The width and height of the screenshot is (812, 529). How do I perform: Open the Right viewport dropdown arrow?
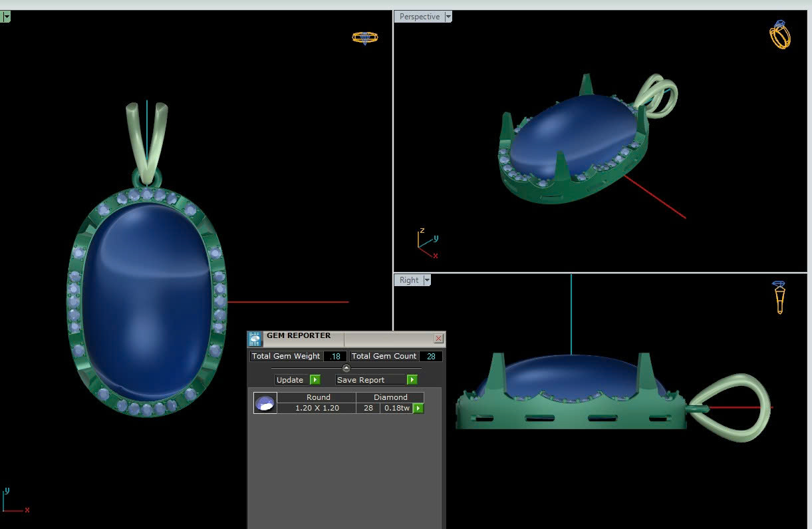427,280
